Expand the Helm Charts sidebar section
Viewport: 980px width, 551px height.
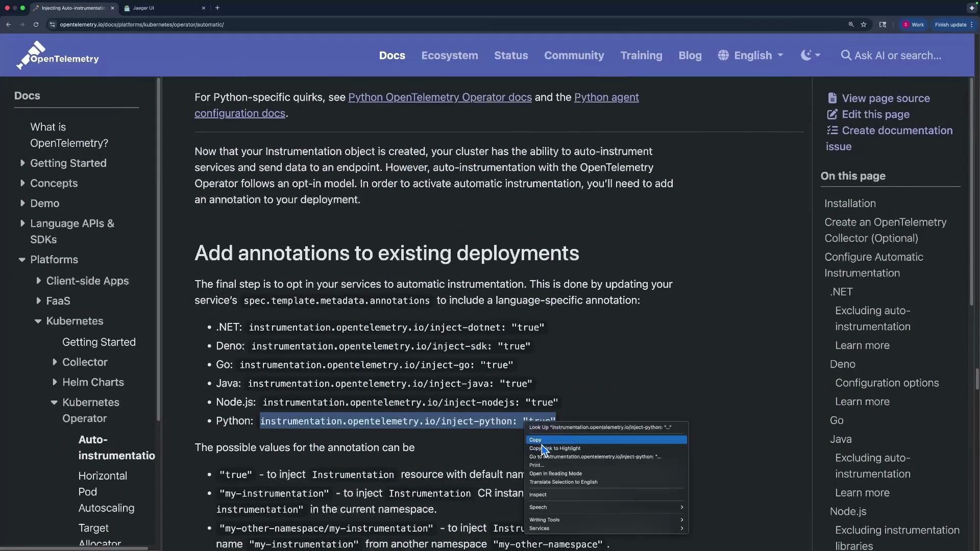(55, 382)
